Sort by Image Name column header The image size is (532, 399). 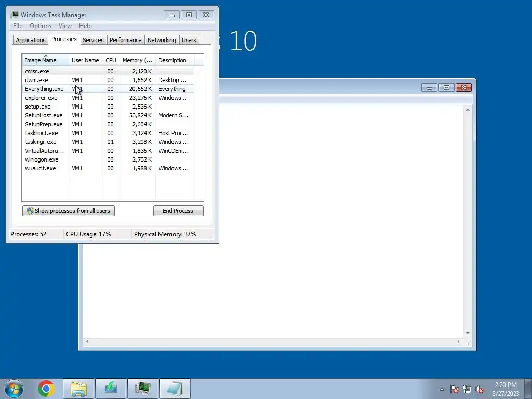(46, 60)
